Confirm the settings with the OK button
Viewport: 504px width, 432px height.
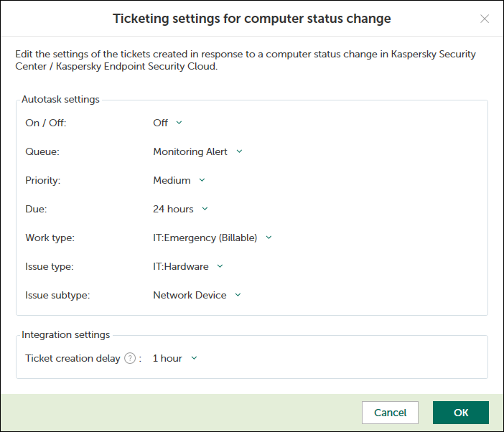pos(460,413)
